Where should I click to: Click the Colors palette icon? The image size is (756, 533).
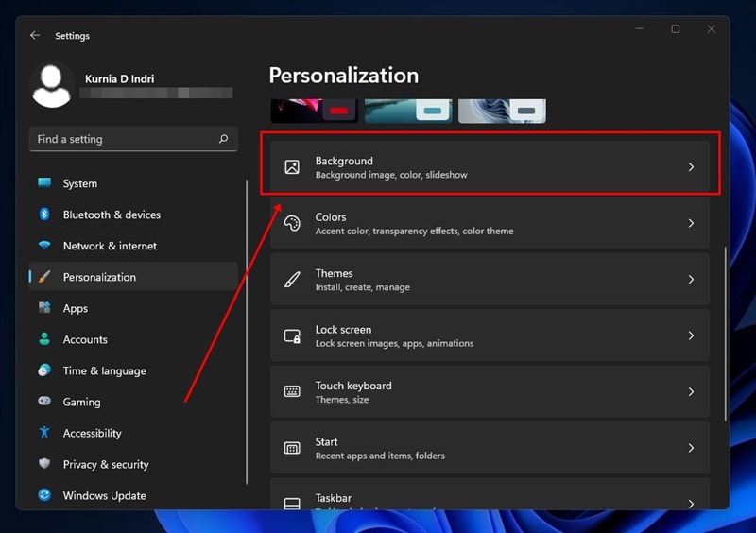(292, 223)
